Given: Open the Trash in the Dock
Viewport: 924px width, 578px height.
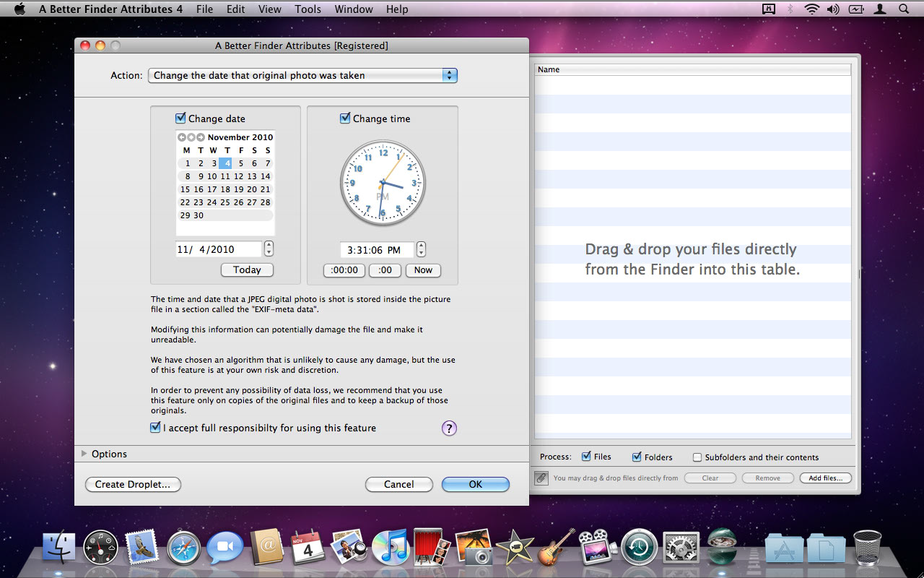Looking at the screenshot, I should point(867,548).
